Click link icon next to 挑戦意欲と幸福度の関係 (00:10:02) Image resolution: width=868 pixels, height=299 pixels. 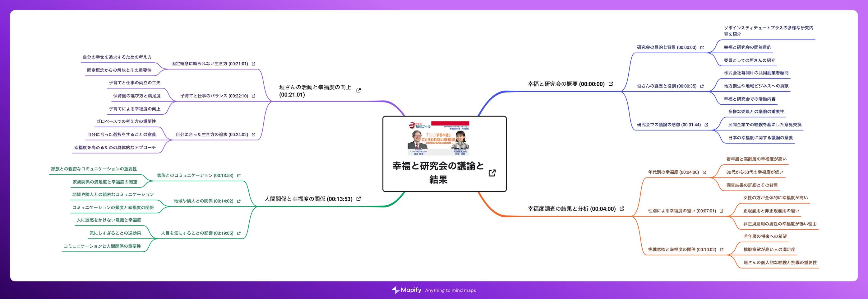coord(722,250)
